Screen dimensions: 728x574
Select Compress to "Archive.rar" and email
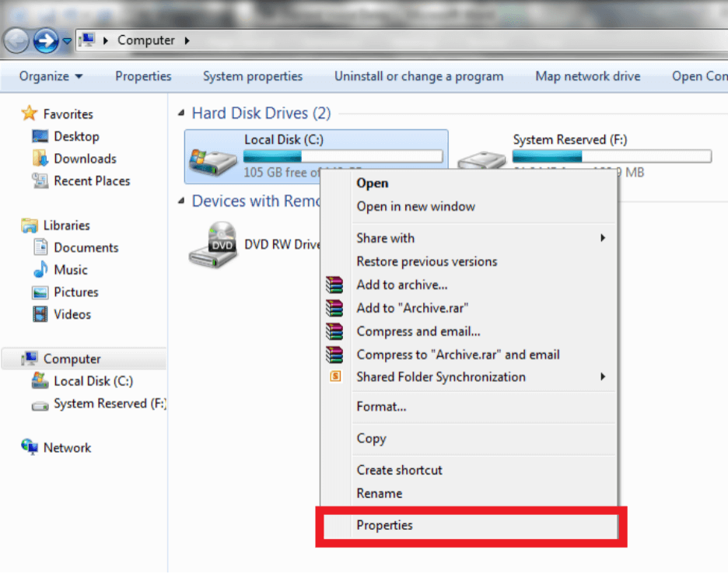[x=469, y=355]
